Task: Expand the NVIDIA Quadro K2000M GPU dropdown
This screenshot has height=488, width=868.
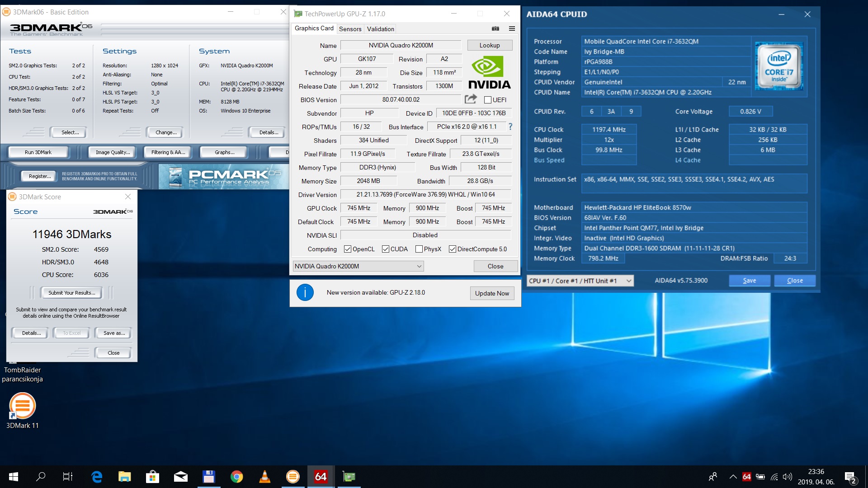Action: pos(358,266)
